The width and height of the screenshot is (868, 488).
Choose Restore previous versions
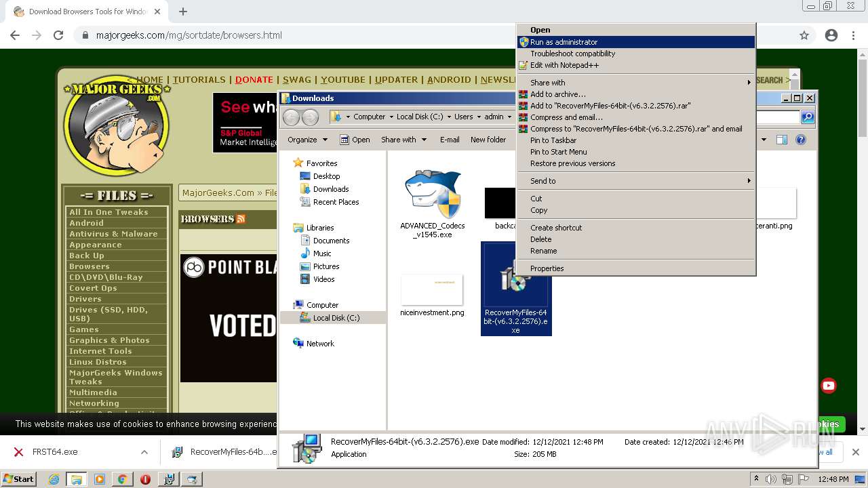click(x=636, y=163)
